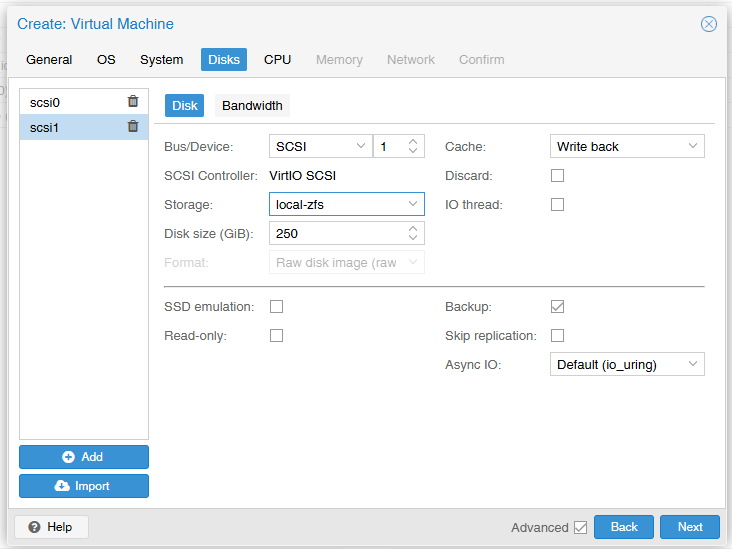This screenshot has height=549, width=732.
Task: Toggle the IO thread checkbox
Action: coord(557,204)
